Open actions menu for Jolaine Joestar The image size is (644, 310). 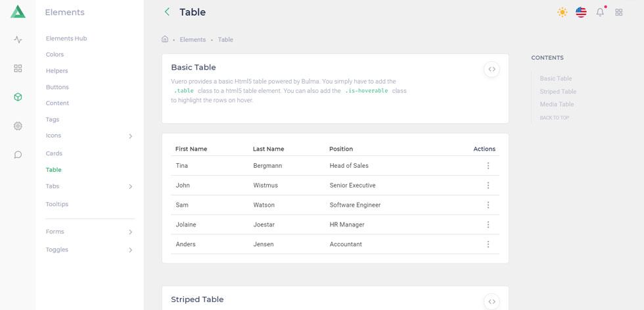(488, 224)
